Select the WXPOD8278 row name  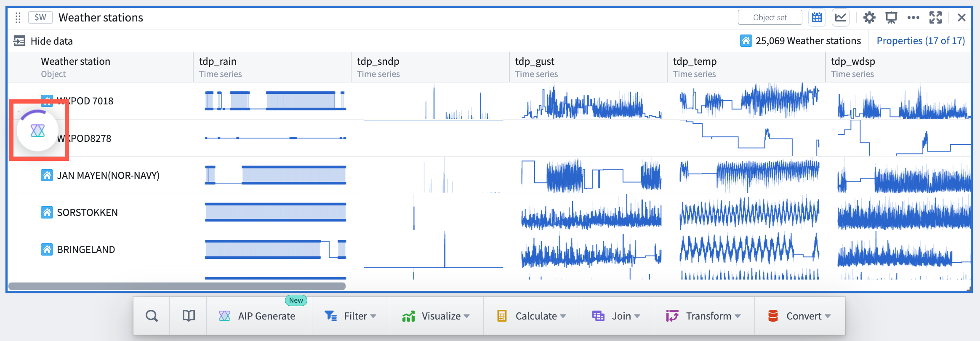point(84,139)
